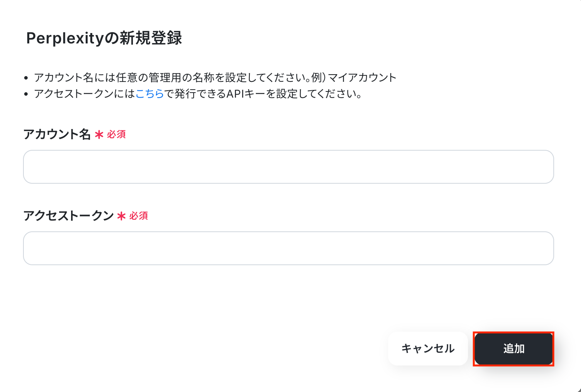Click bullet dot before アカウント名には instruction
581x392 pixels.
click(26, 78)
